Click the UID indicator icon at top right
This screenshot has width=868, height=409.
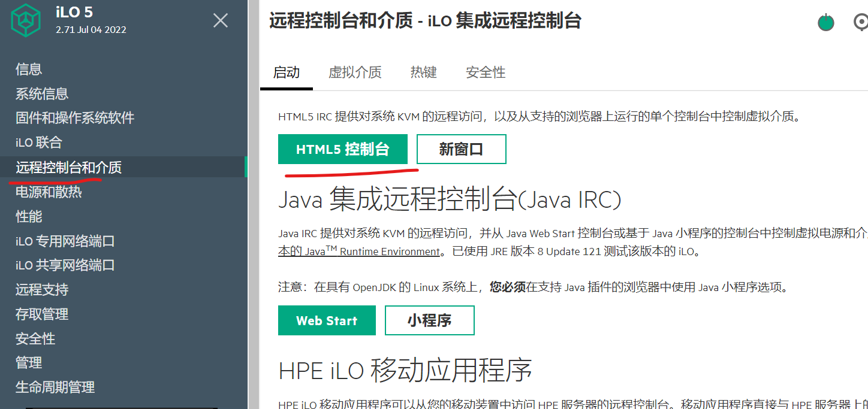click(861, 23)
